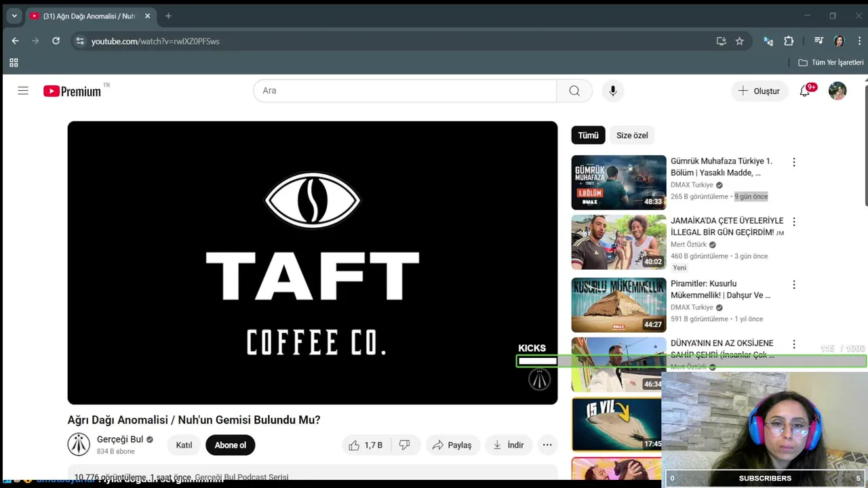
Task: Subscribe with Abone ol button
Action: point(230,445)
